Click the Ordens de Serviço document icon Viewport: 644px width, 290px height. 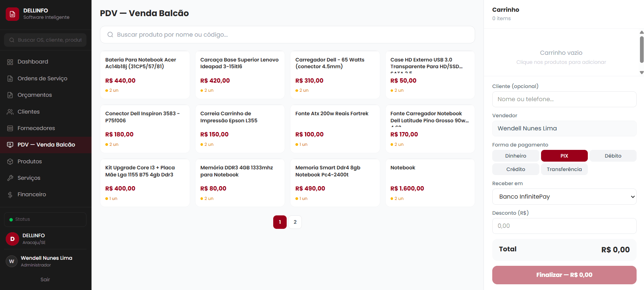10,79
